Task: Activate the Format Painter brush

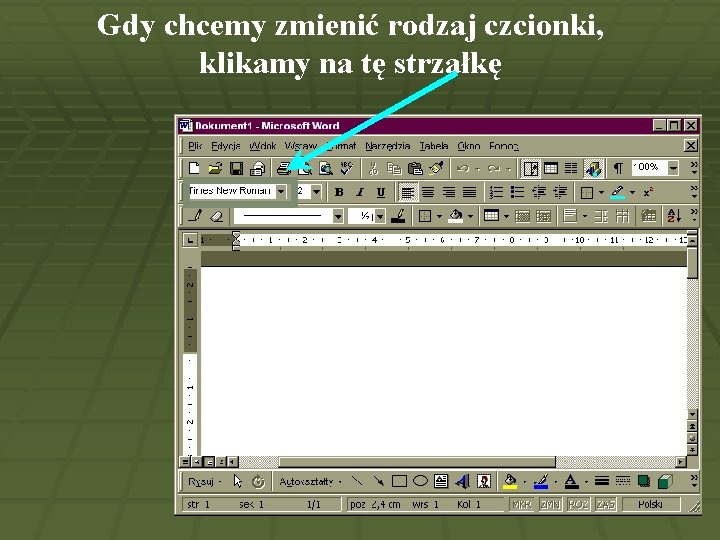Action: [436, 169]
